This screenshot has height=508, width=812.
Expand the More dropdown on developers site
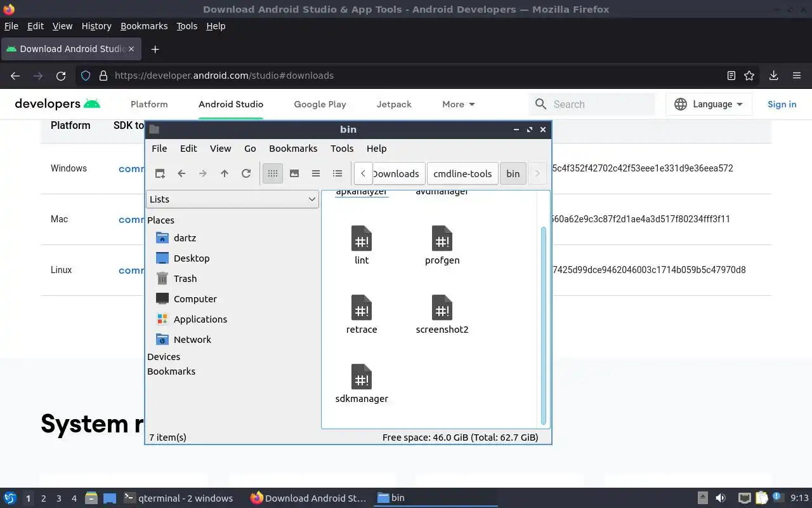click(x=459, y=104)
